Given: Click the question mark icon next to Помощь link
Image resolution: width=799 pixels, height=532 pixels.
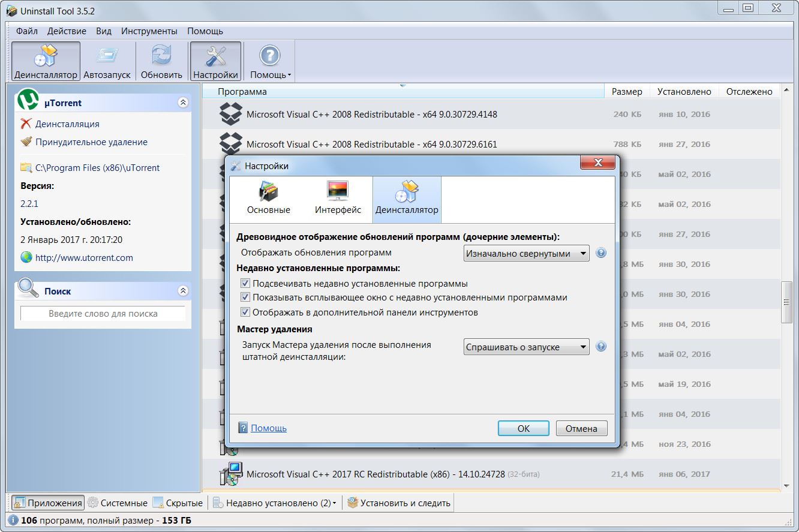Looking at the screenshot, I should click(243, 428).
